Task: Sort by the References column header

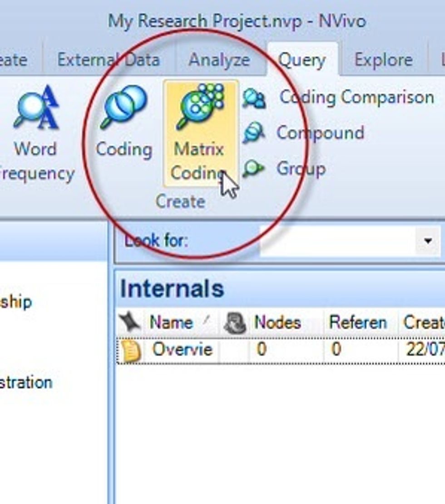Action: (x=361, y=323)
